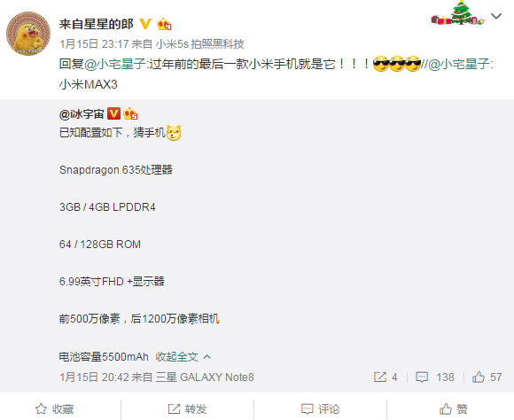Open the @冰宇宙 original poster link
The image size is (514, 420).
pos(82,114)
